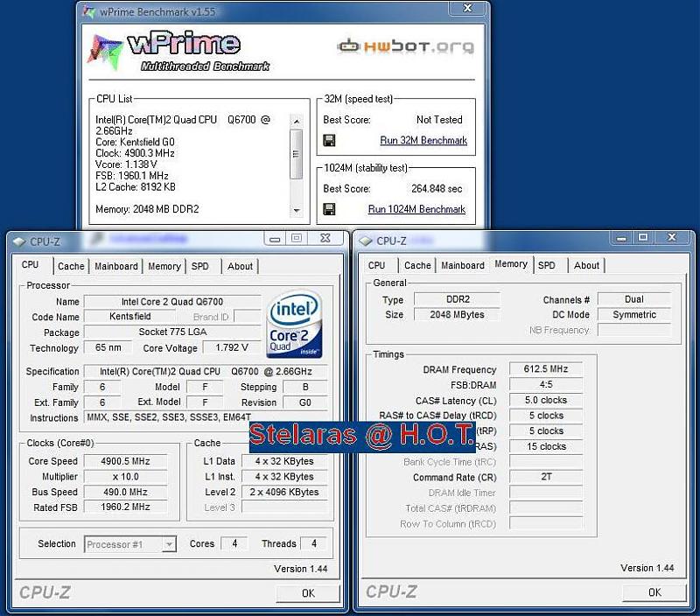Click the wPrime logo icon
Viewport: 700px width, 616px height.
[x=105, y=52]
